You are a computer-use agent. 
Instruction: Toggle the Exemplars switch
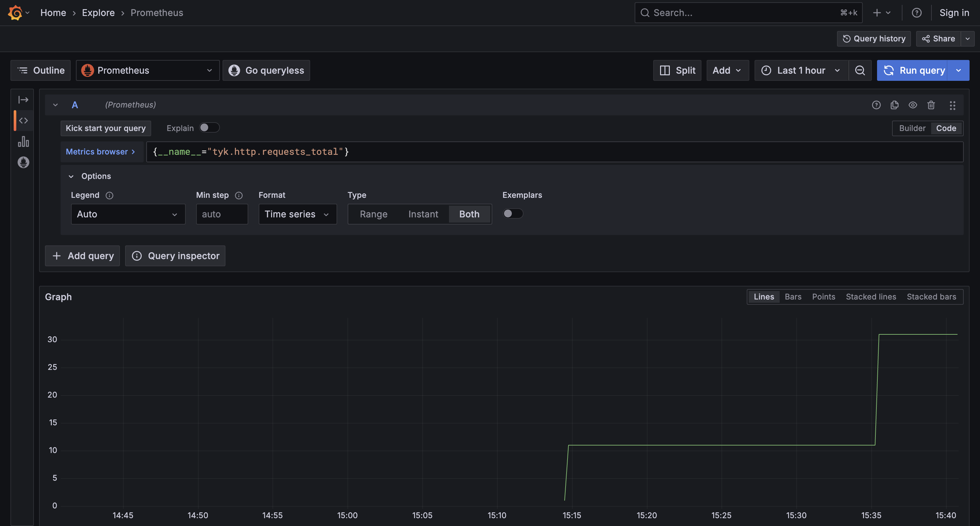point(512,213)
